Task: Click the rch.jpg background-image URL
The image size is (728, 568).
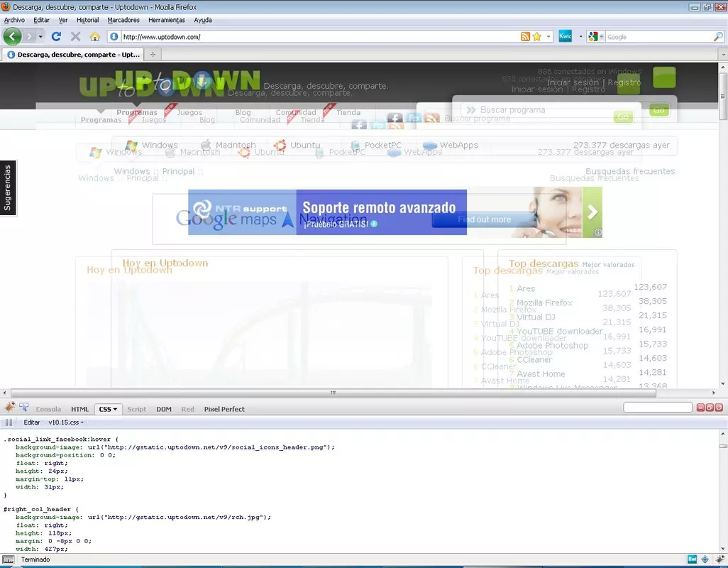Action: [180, 517]
